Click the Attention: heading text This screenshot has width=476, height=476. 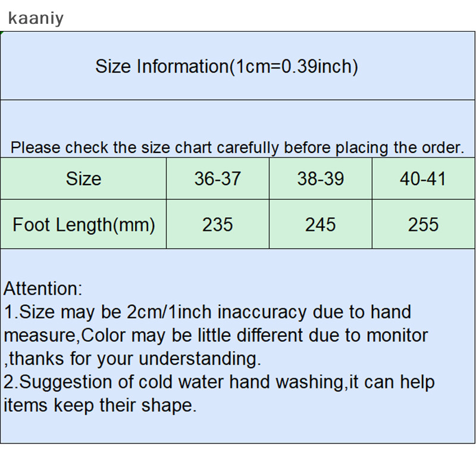43,289
